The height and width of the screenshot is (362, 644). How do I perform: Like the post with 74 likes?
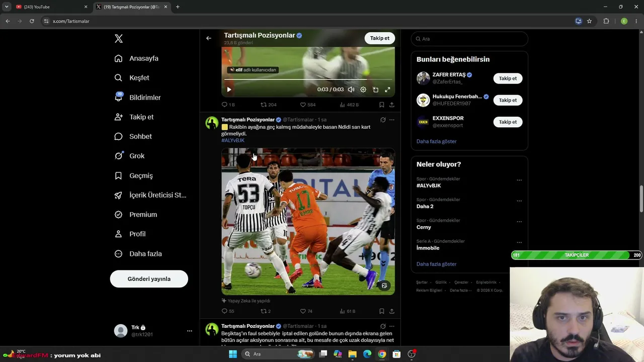coord(306,311)
